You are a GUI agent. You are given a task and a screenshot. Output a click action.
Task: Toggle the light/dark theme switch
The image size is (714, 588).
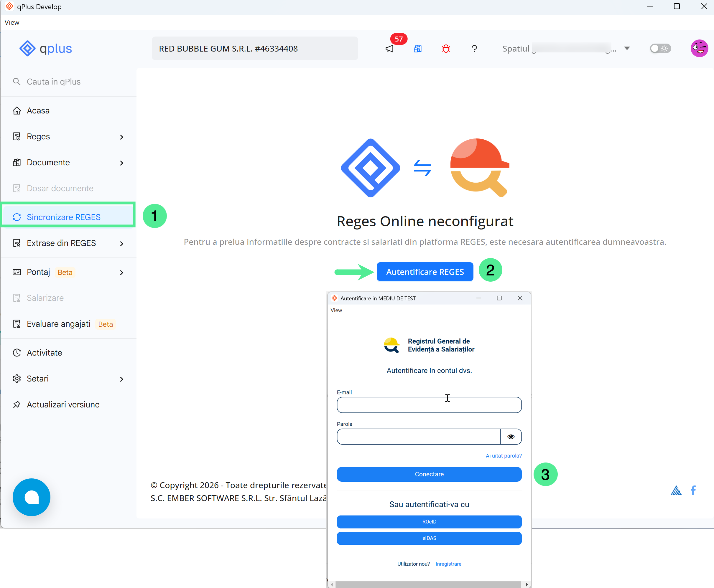click(x=660, y=48)
